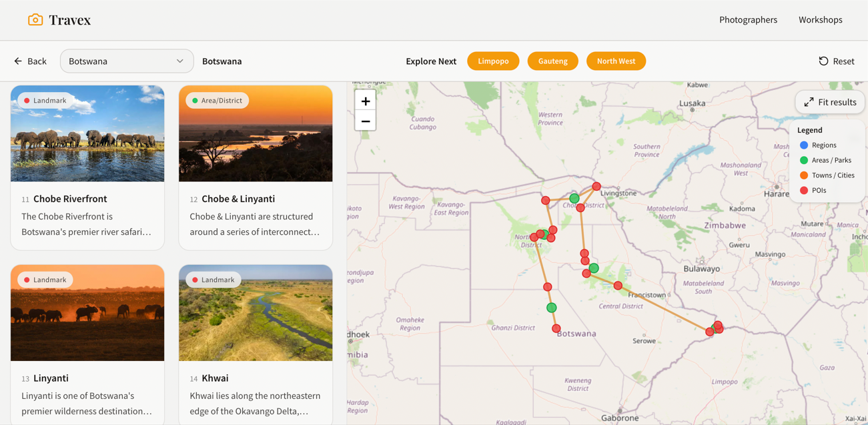Explore the Limpopo region next
This screenshot has height=425, width=868.
[x=493, y=61]
